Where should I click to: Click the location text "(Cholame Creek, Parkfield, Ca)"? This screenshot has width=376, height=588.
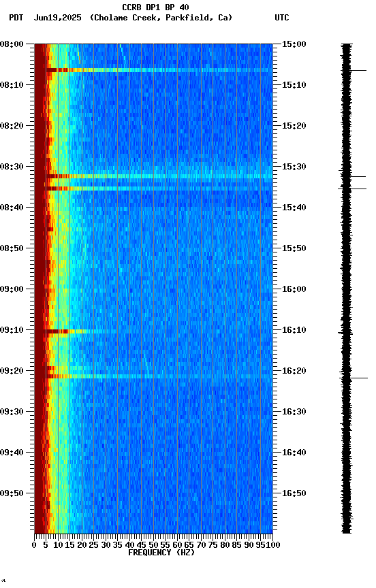tap(161, 18)
